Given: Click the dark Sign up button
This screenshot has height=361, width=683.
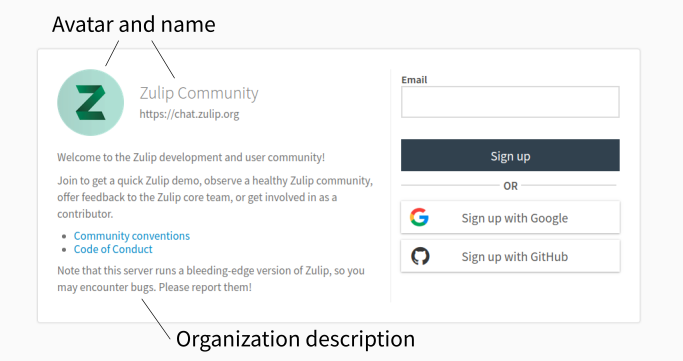Looking at the screenshot, I should click(x=510, y=155).
